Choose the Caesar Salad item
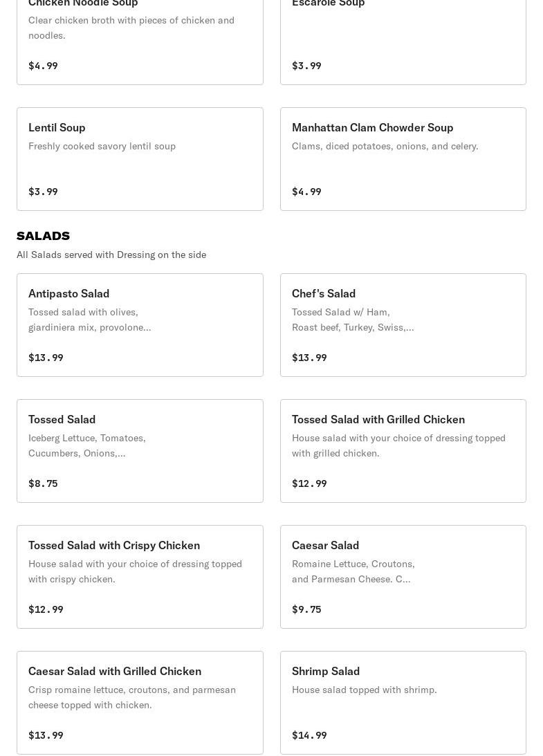The width and height of the screenshot is (543, 756). pos(403,577)
